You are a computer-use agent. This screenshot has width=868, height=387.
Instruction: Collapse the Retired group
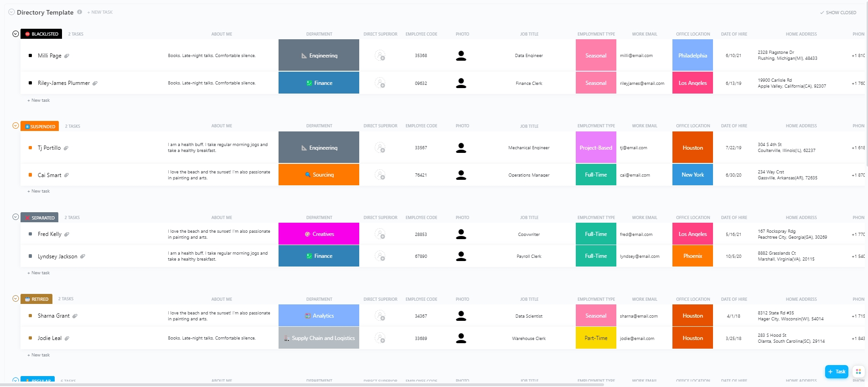click(15, 298)
